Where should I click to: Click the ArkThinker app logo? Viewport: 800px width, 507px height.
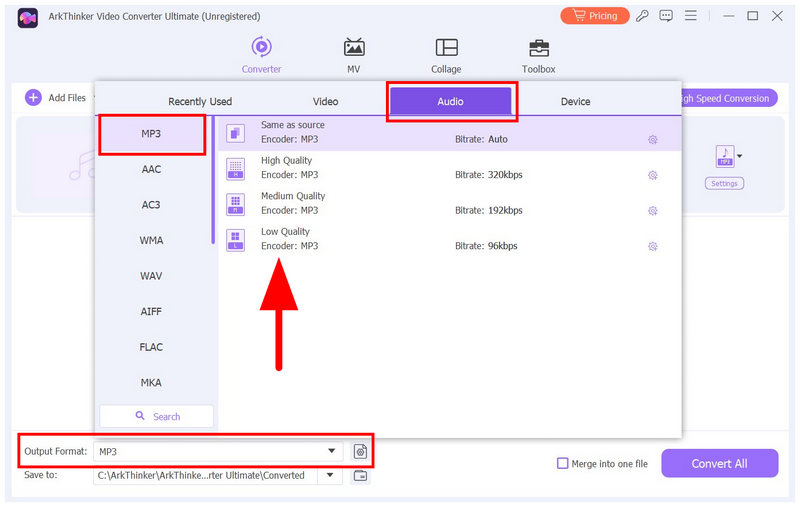[x=28, y=18]
